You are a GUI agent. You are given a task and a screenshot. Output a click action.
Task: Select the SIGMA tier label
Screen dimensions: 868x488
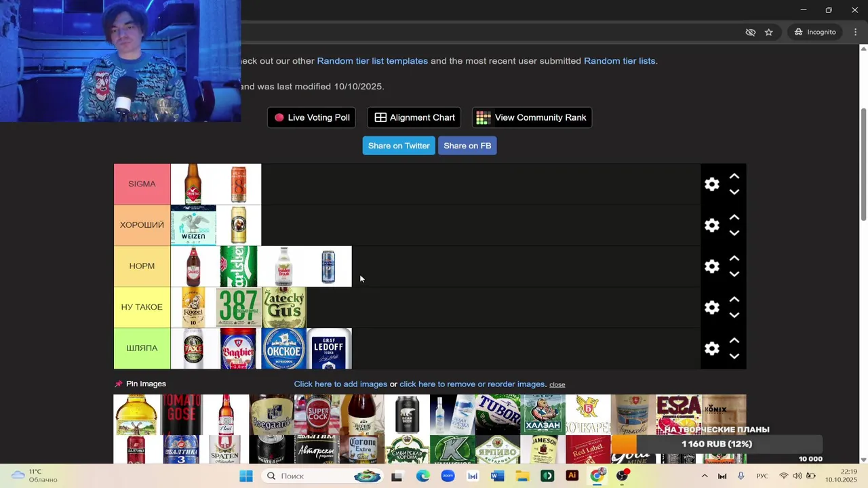click(x=142, y=184)
